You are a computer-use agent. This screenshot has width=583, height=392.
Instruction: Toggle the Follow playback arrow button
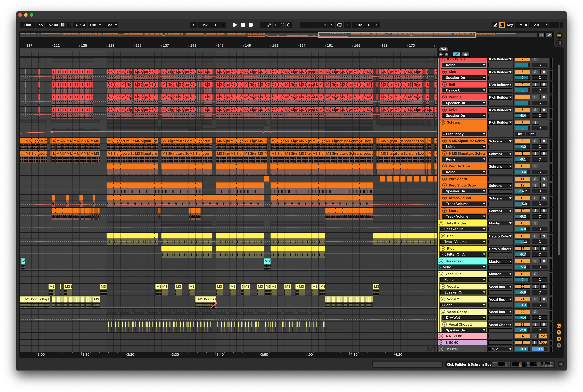pyautogui.click(x=194, y=25)
